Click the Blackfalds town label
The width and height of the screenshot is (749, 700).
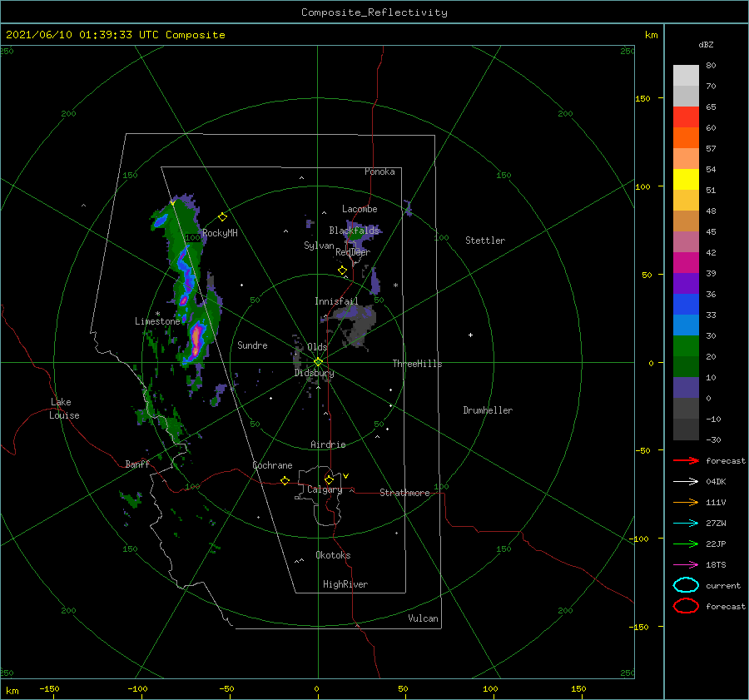tap(354, 231)
